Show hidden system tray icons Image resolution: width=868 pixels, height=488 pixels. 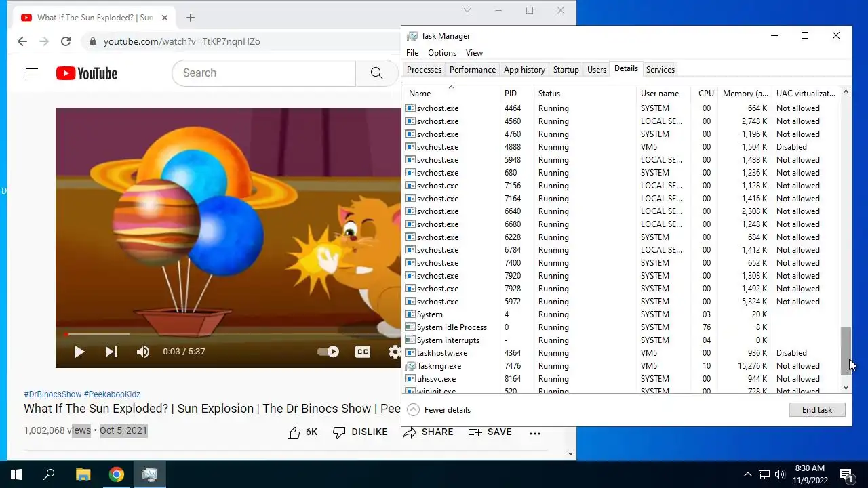coord(747,474)
